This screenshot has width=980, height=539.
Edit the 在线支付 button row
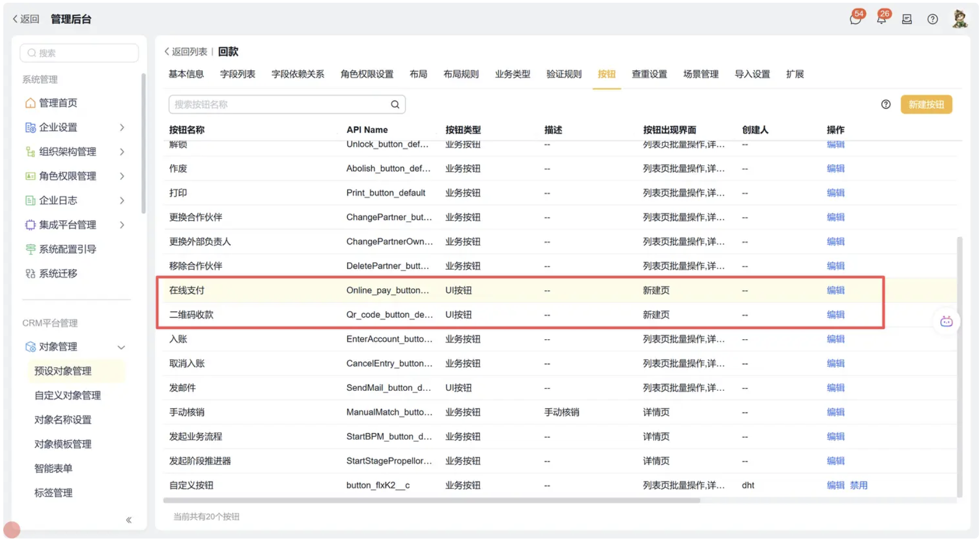(836, 290)
